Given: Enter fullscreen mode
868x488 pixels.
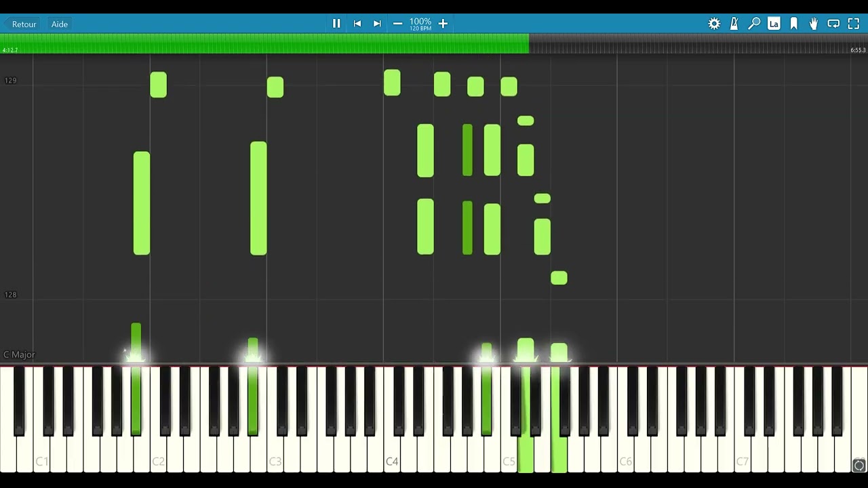Looking at the screenshot, I should coord(854,24).
